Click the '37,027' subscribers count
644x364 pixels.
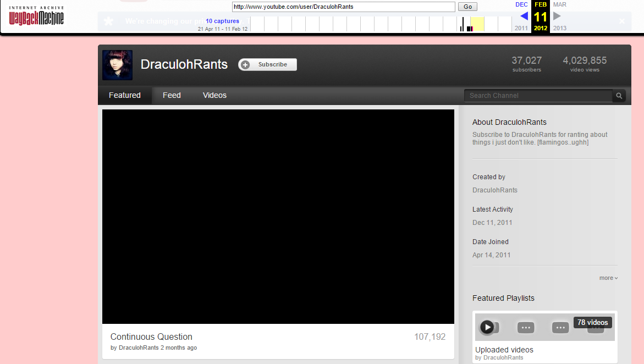pos(526,60)
